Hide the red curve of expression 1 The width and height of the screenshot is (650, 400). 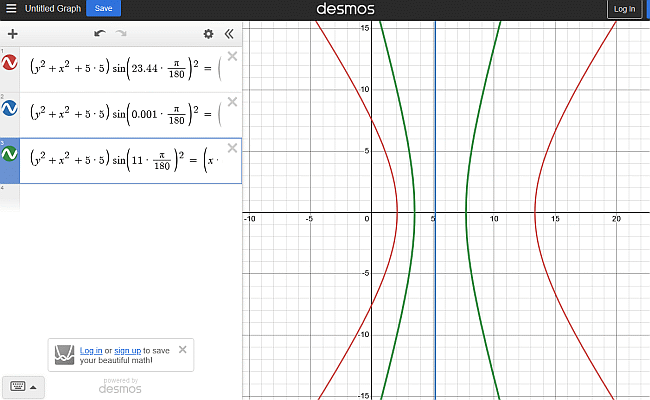coord(10,63)
